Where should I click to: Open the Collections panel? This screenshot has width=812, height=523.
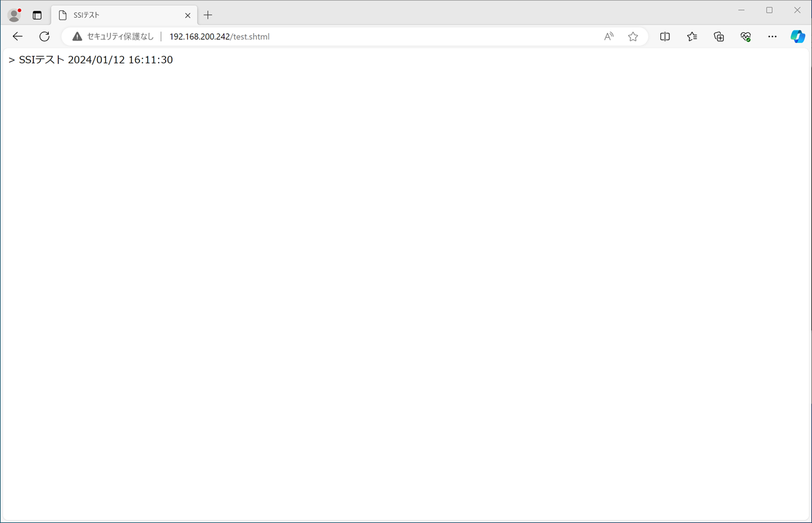pyautogui.click(x=719, y=37)
